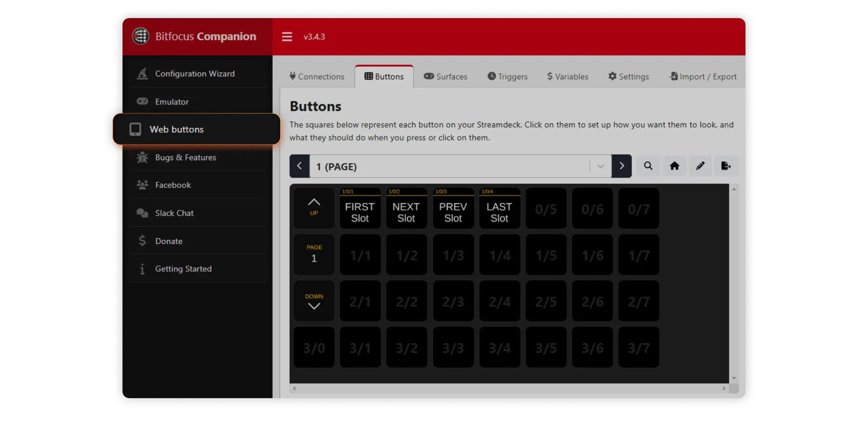Click the vertical scrollbar up arrow
Viewport: 868px width, 423px height.
(x=734, y=188)
